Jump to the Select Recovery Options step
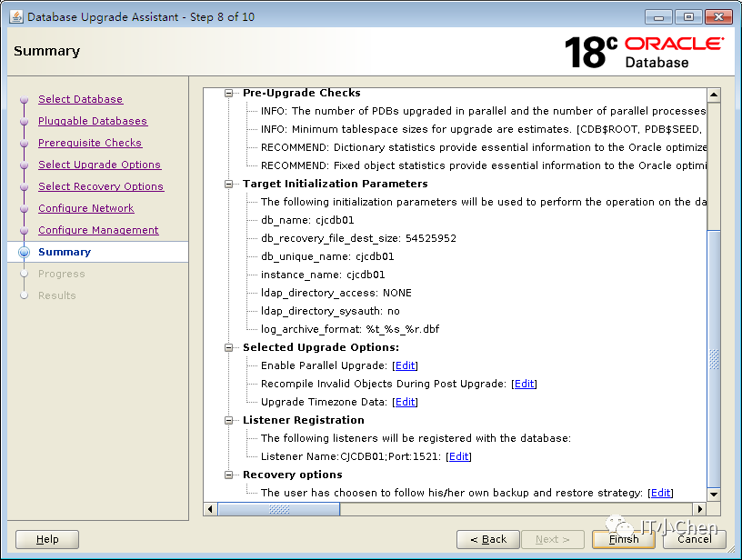Viewport: 742px width, 560px height. [x=101, y=186]
